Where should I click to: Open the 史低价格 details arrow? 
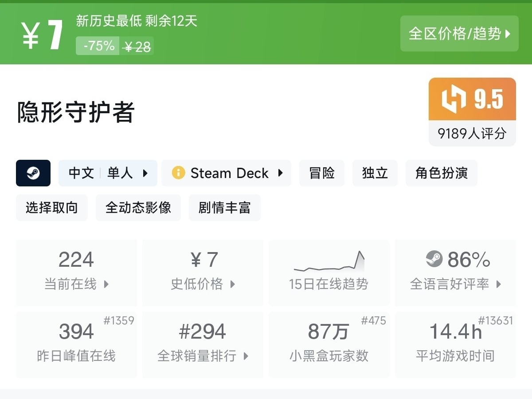[x=232, y=284]
